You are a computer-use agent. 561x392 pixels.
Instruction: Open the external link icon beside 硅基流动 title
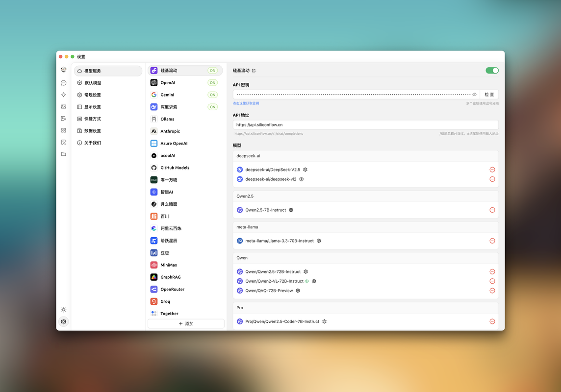pos(254,71)
